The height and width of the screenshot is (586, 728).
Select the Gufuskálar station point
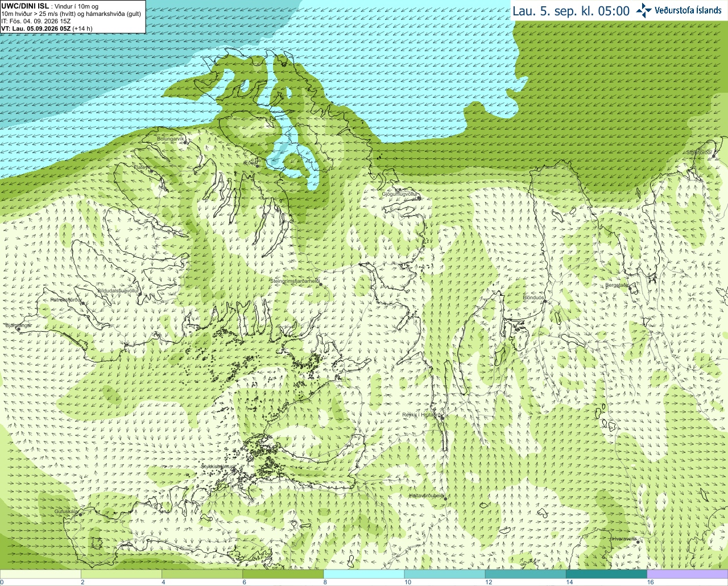pyautogui.click(x=80, y=514)
